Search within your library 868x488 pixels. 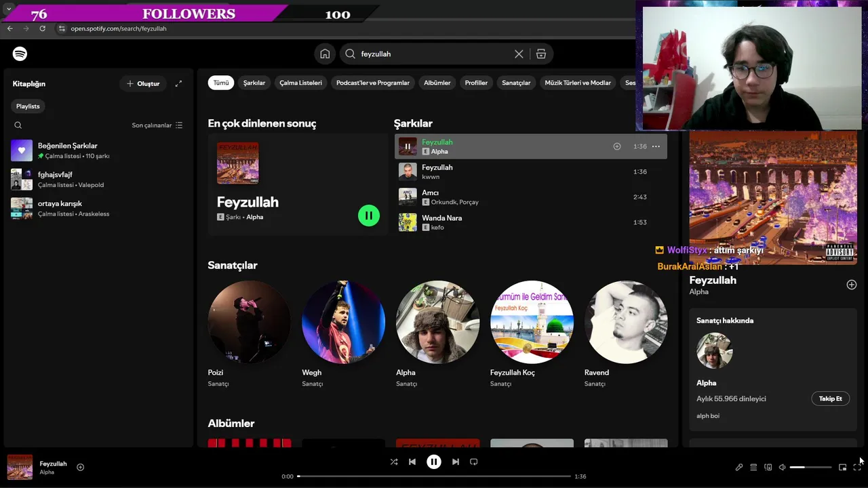click(x=18, y=125)
